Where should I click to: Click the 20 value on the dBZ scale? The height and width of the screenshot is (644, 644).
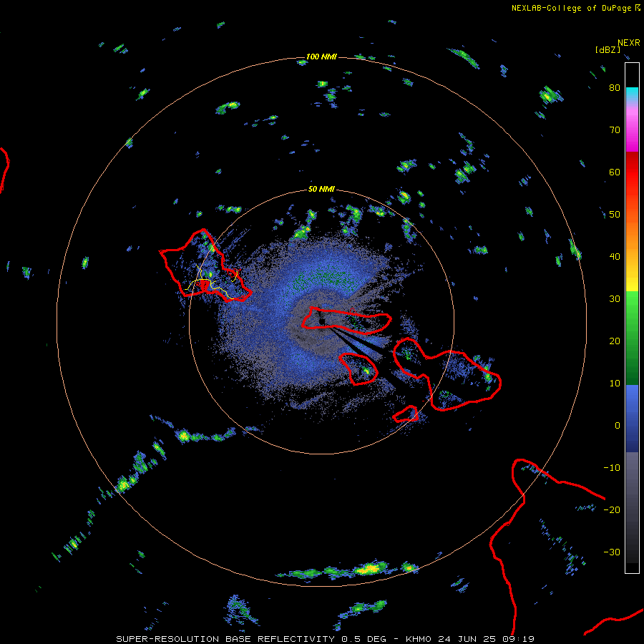(x=615, y=341)
